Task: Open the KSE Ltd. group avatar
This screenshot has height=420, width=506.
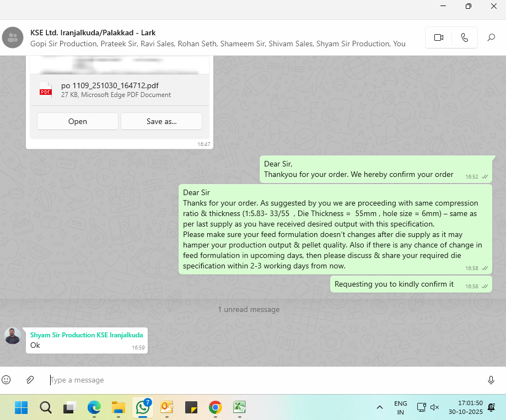Action: click(x=13, y=37)
